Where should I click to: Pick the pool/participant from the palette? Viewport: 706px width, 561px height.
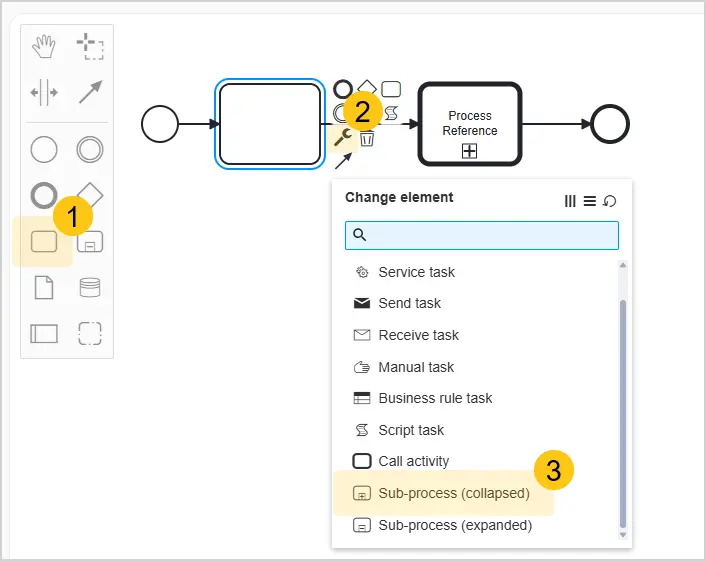tap(44, 334)
